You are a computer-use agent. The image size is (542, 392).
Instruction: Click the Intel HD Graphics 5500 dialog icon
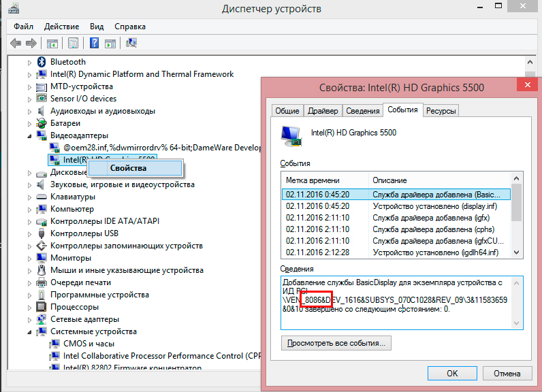(x=291, y=135)
